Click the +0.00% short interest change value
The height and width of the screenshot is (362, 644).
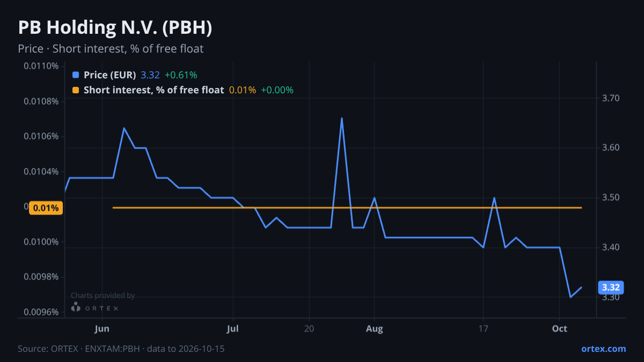click(x=277, y=90)
